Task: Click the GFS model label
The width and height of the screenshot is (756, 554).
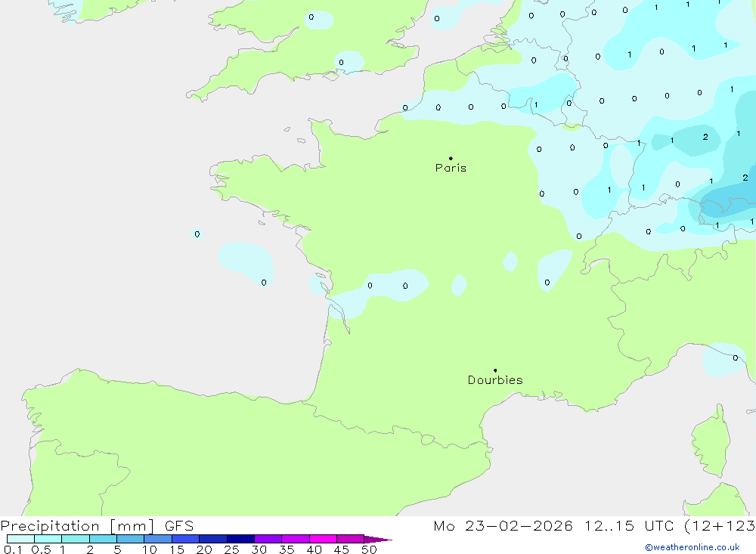Action: pos(179,526)
